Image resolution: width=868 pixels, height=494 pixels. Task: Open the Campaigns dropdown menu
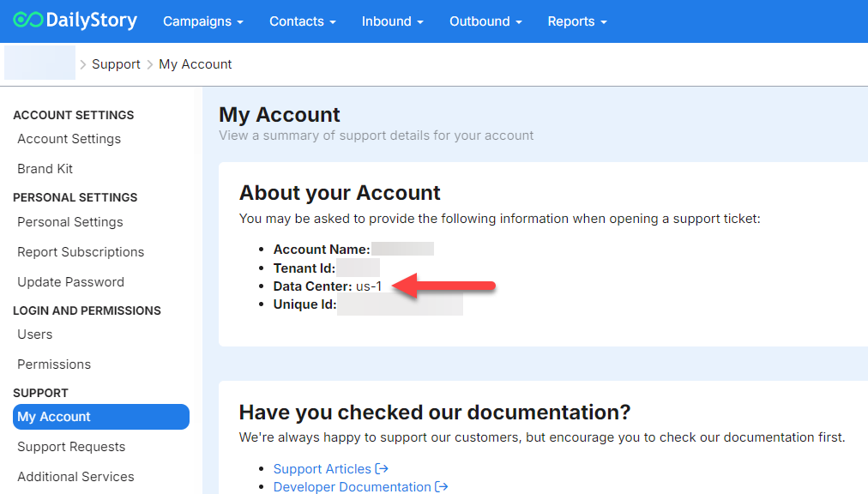point(202,21)
